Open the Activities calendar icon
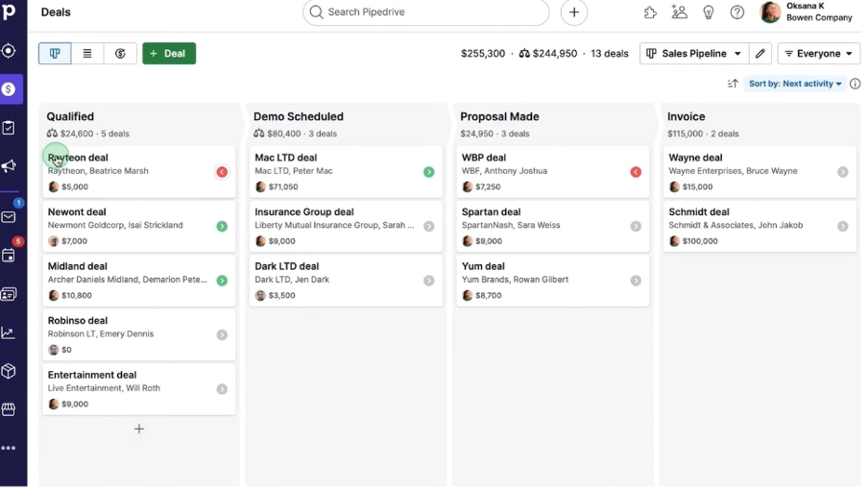868x494 pixels. [9, 256]
